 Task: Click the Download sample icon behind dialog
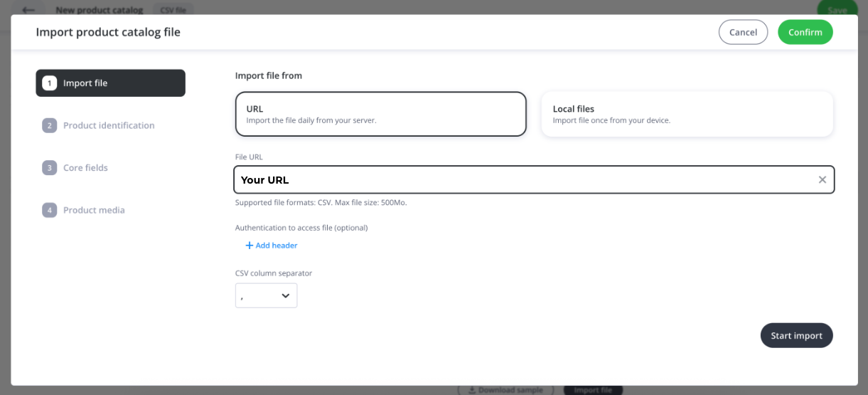[473, 390]
